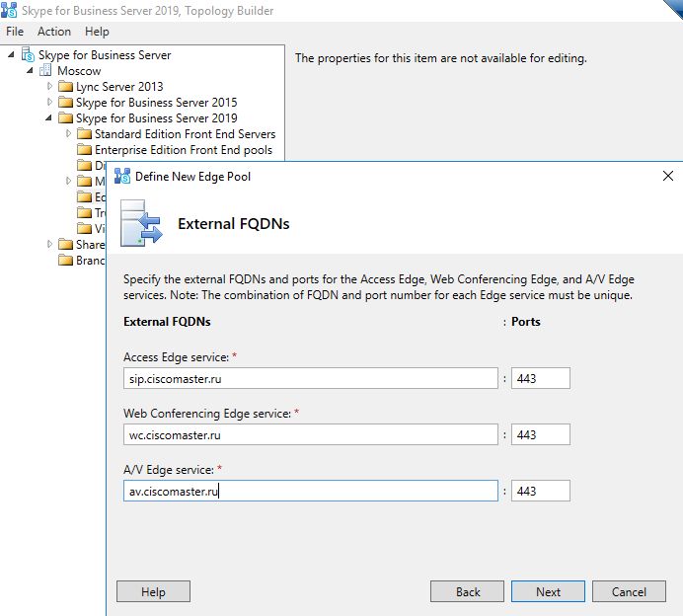683x616 pixels.
Task: Click Enterprise Edition Front End pools folder icon
Action: [84, 149]
